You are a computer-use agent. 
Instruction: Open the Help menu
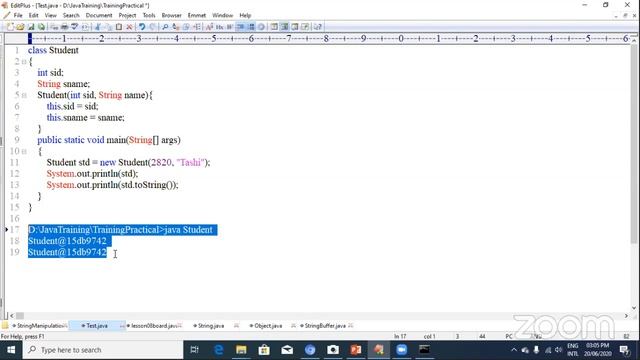click(x=245, y=16)
